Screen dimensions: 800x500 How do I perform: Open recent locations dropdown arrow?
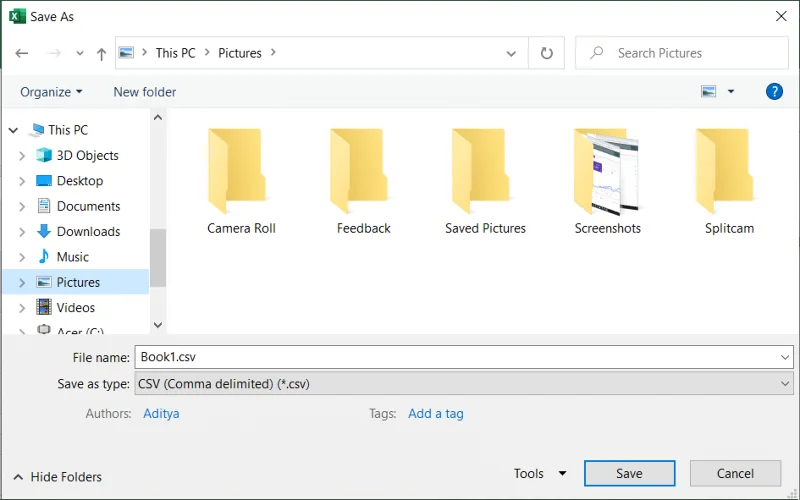80,53
